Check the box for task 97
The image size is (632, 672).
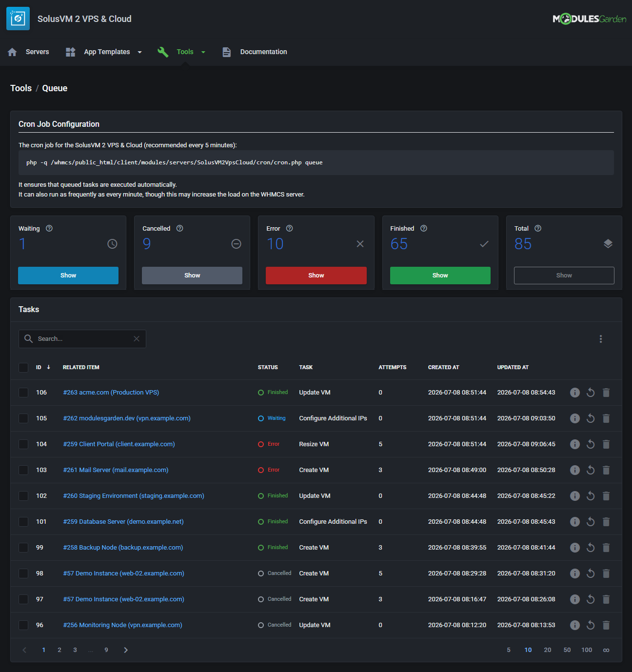[x=23, y=599]
